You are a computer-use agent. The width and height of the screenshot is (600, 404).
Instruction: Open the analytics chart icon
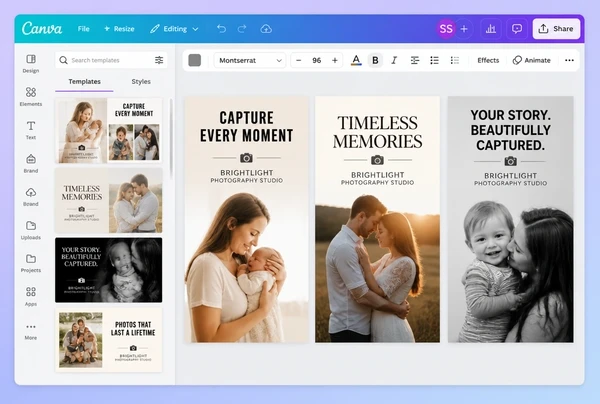(x=491, y=29)
